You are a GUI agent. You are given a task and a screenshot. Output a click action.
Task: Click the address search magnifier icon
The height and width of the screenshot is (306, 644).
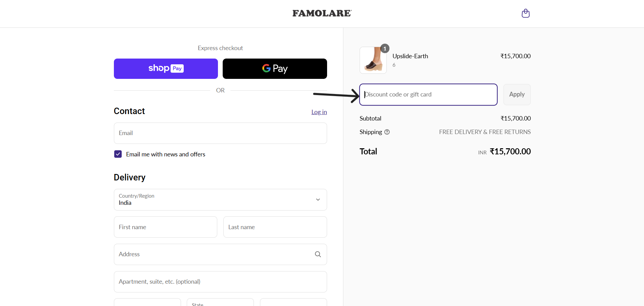pos(318,254)
